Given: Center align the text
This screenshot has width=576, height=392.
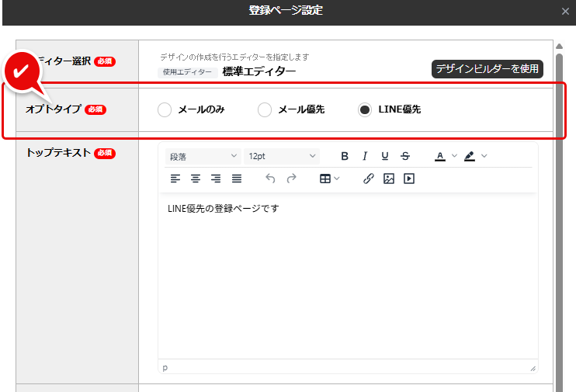Looking at the screenshot, I should [196, 179].
